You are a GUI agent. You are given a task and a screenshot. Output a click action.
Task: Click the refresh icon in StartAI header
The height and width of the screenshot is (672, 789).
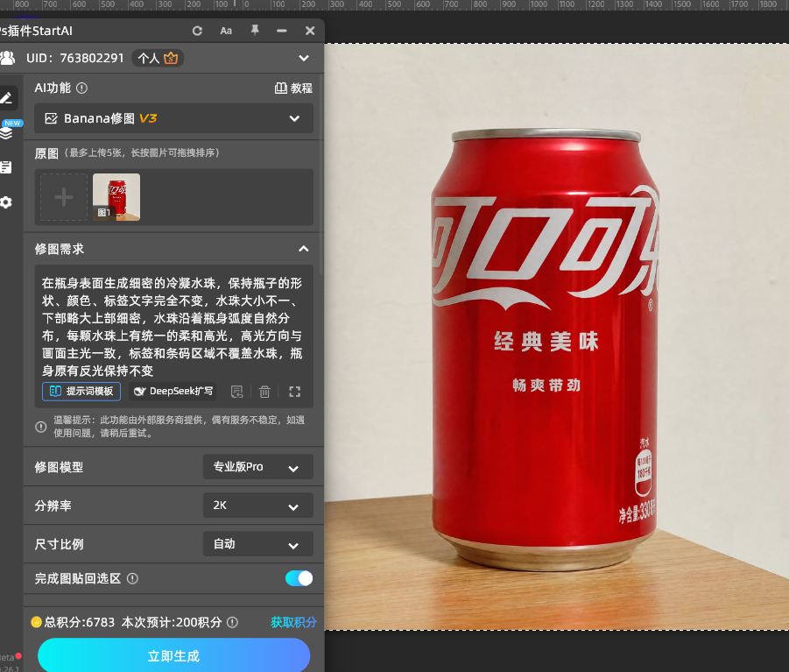click(x=197, y=31)
